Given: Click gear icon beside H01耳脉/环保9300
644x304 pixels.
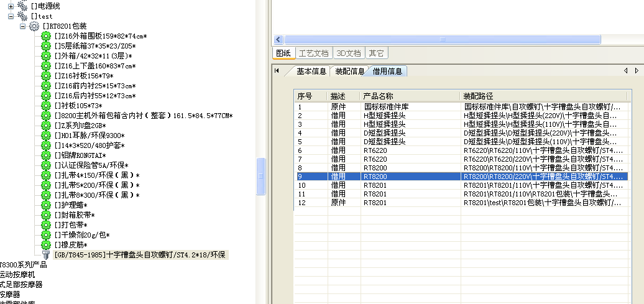Looking at the screenshot, I should click(x=46, y=136).
